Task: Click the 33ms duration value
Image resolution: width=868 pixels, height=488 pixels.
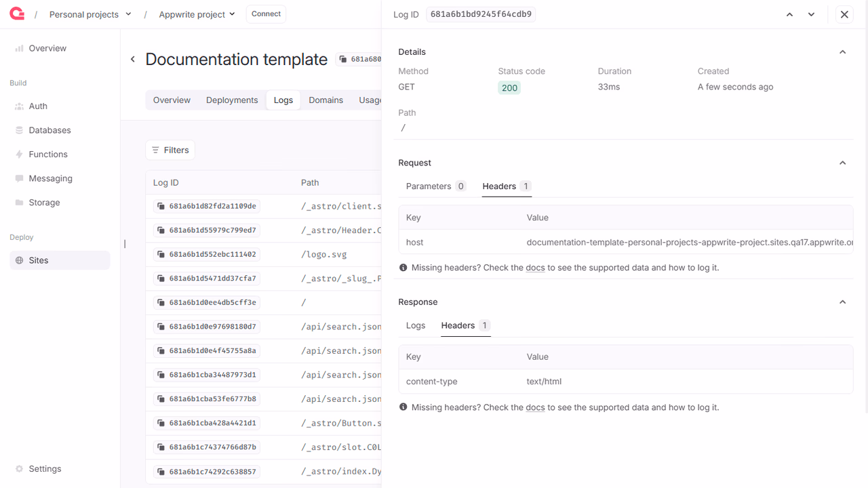Action: (x=609, y=87)
